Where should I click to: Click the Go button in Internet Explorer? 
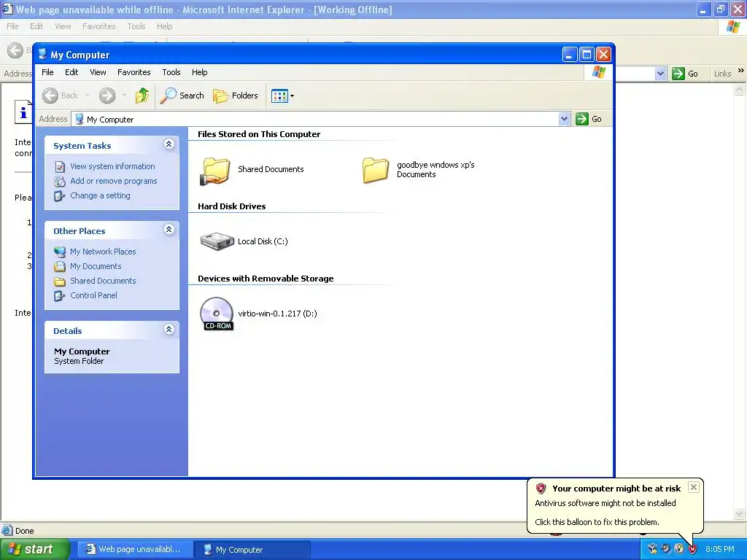point(686,74)
